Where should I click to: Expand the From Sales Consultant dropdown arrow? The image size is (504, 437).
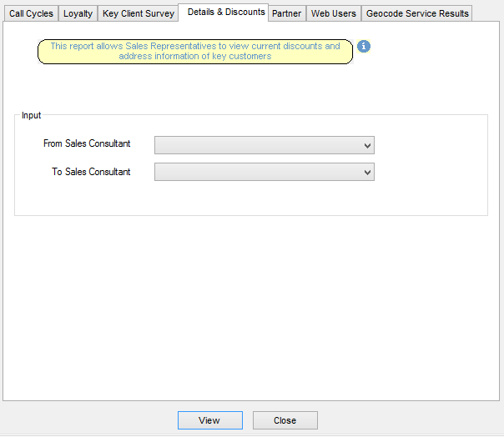(367, 145)
